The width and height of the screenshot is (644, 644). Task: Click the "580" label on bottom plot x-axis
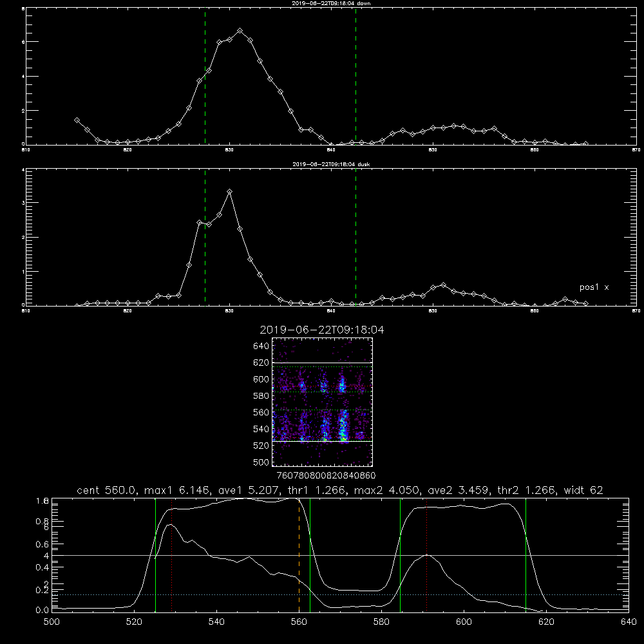(x=381, y=622)
